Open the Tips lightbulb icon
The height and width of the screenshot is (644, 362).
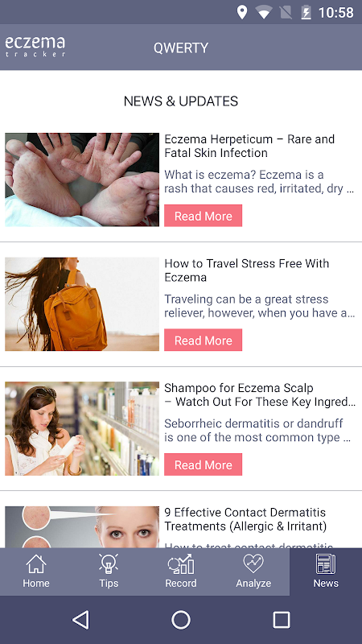tap(109, 564)
